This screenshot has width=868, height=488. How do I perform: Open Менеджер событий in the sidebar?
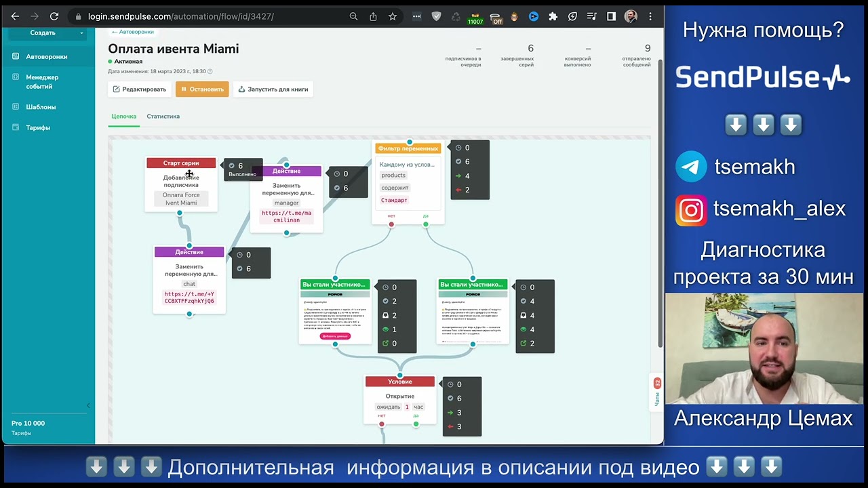click(42, 82)
